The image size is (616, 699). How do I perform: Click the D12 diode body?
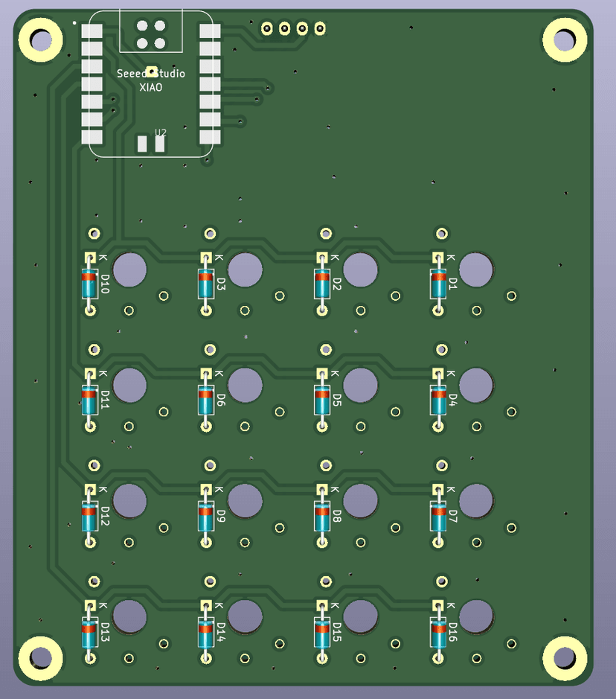coord(90,517)
